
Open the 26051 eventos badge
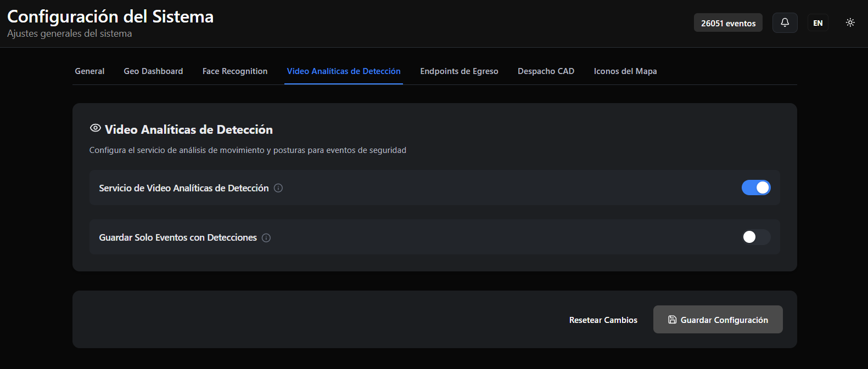[728, 23]
